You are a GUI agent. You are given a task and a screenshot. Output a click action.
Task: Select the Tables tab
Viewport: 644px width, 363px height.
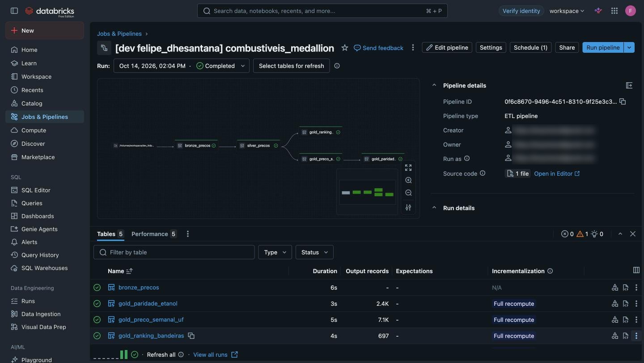coord(110,234)
